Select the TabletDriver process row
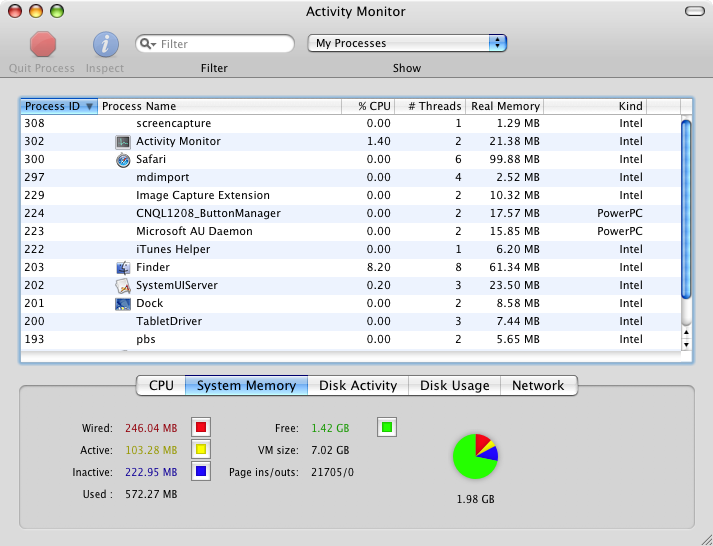The image size is (713, 546). [x=351, y=321]
